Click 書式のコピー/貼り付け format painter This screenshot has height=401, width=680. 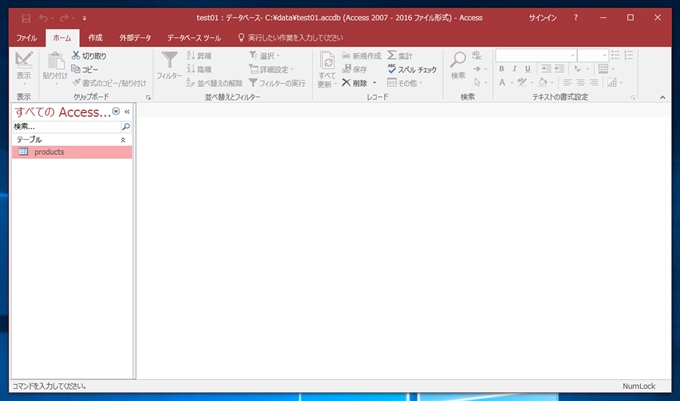pos(109,82)
